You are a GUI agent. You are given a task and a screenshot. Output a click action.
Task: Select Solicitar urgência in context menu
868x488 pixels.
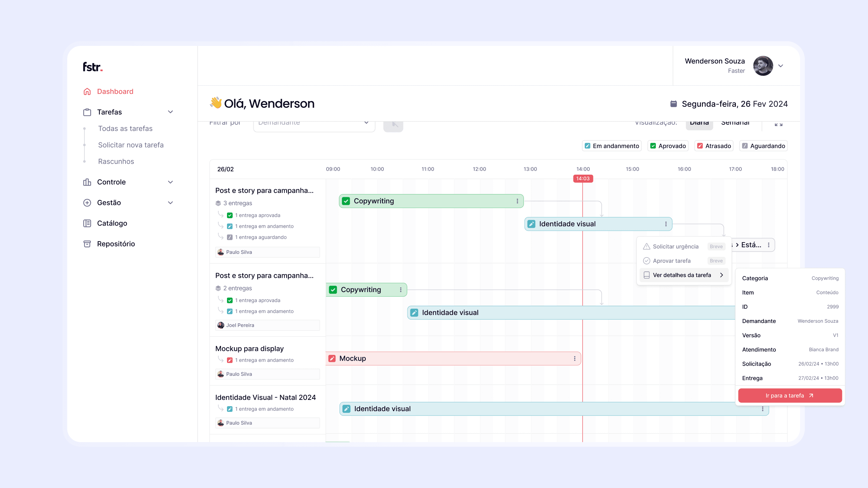684,246
